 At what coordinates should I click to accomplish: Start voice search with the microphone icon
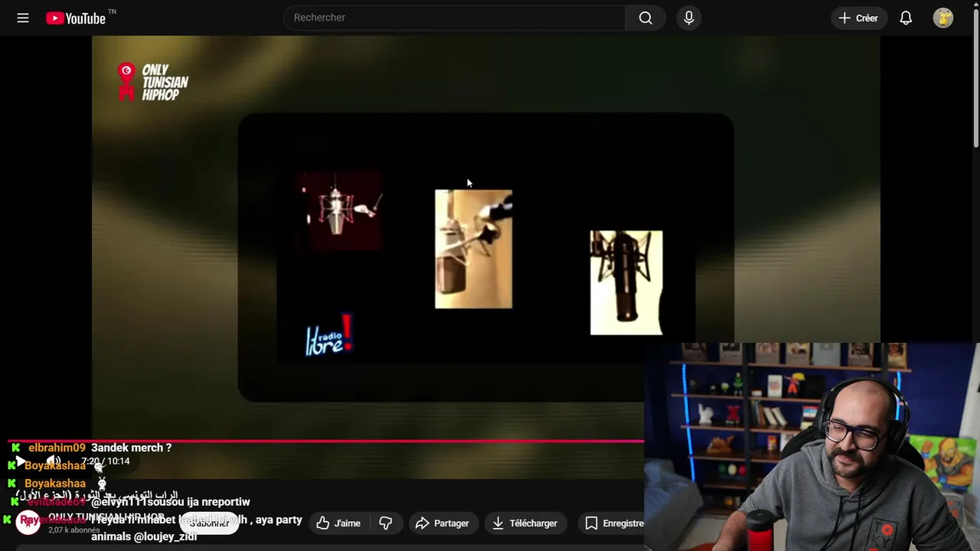[x=689, y=18]
